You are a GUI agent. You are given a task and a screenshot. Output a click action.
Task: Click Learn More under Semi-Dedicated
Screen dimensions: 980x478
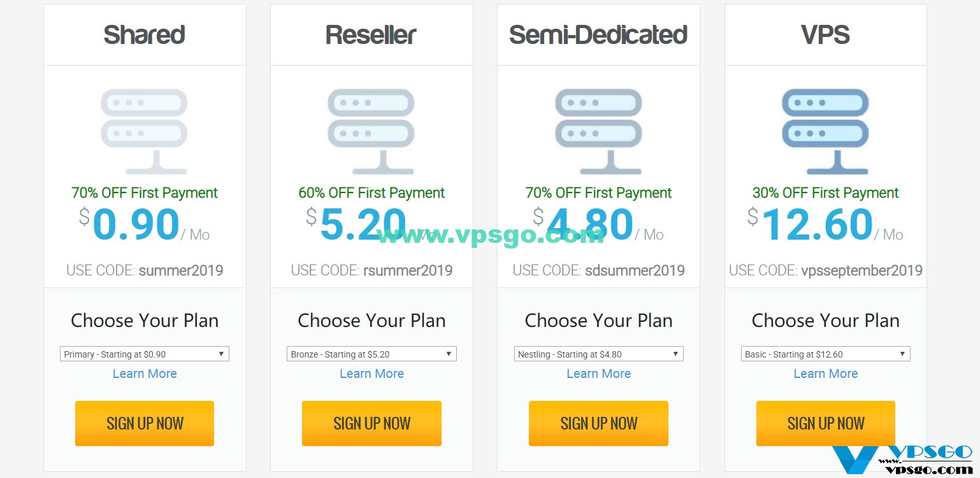[598, 373]
